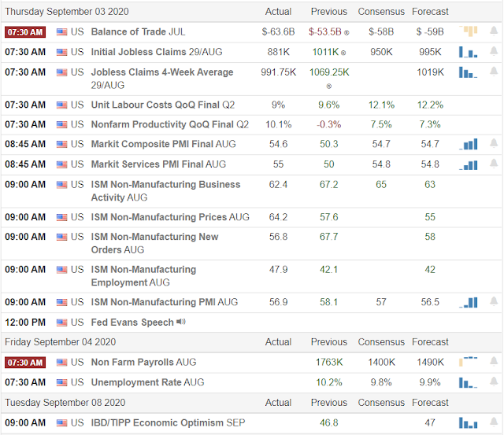
Task: Open ISM Non-Manufacturing Business Activity link
Action: click(166, 191)
